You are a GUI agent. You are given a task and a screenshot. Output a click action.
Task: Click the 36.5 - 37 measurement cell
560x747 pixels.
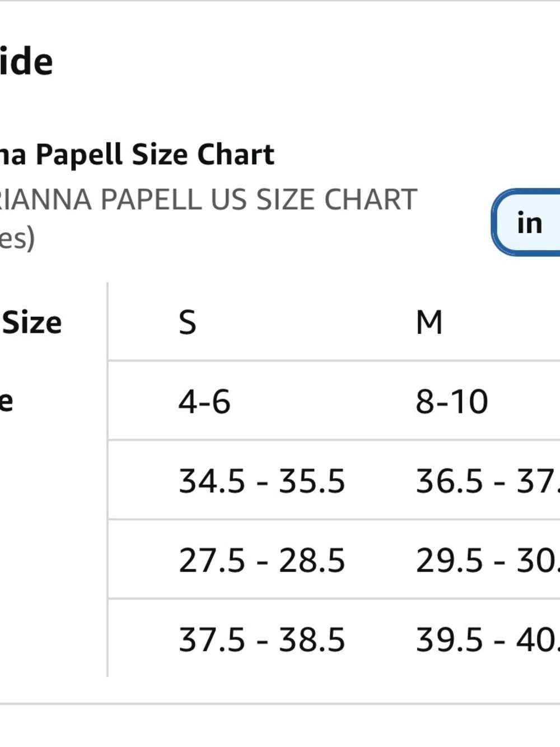(488, 481)
